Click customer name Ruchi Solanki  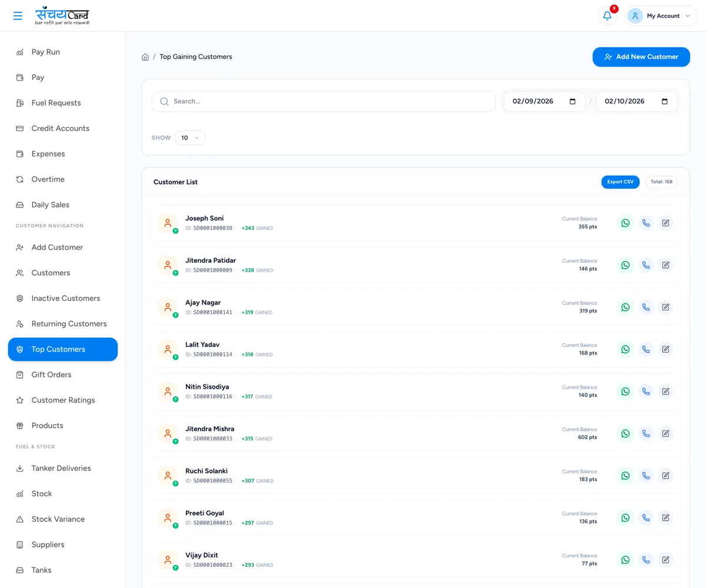point(207,471)
